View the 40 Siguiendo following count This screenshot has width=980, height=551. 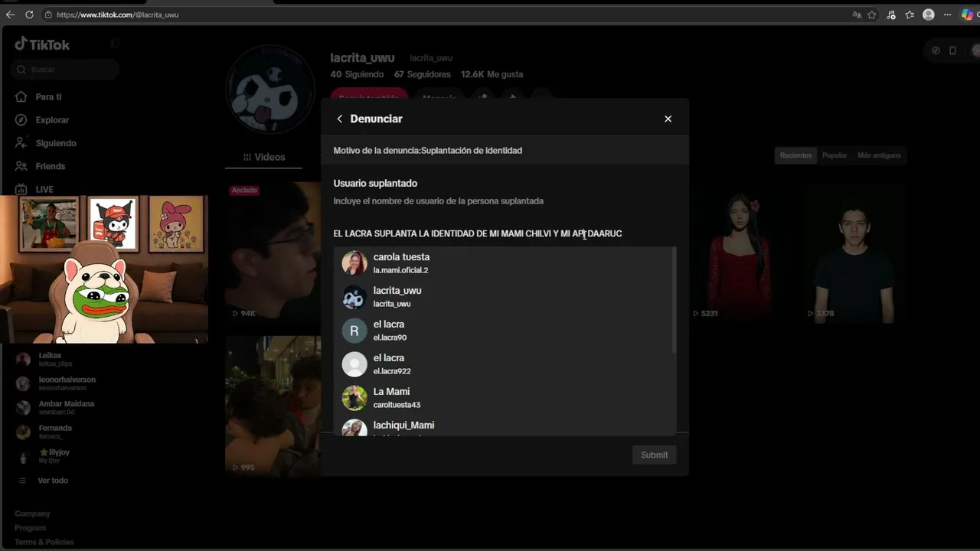point(357,74)
